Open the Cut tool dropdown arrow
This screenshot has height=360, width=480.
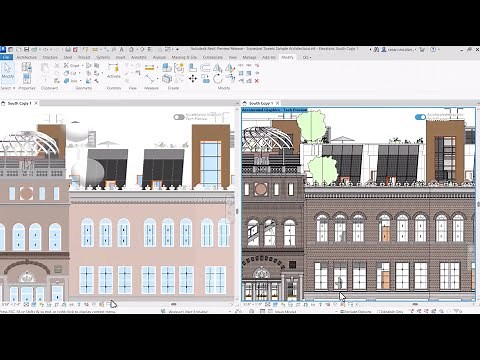point(79,73)
